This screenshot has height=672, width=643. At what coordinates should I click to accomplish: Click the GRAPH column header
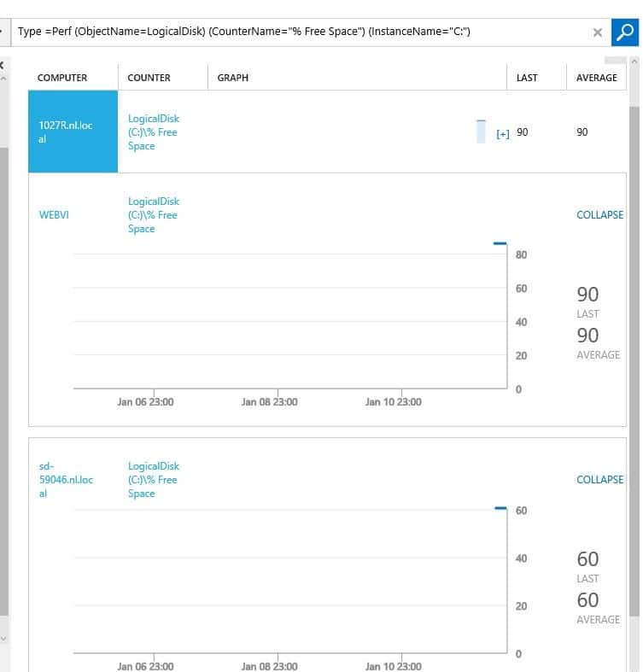coord(233,78)
